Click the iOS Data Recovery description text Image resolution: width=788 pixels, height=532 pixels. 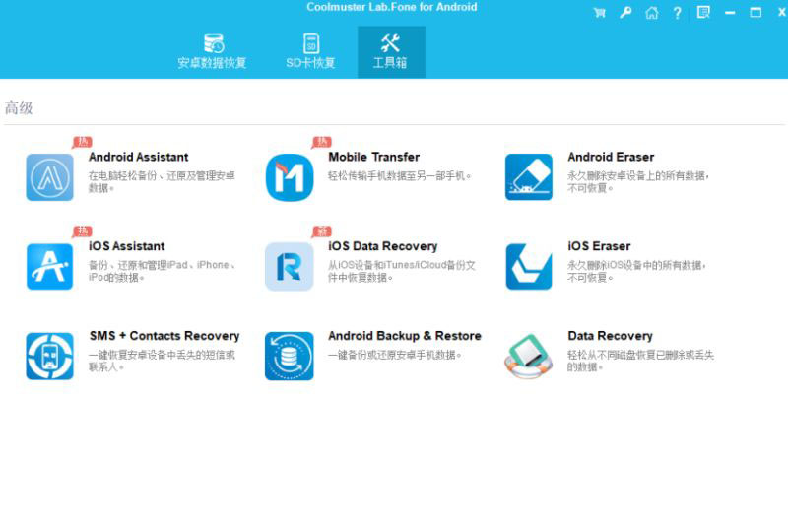[x=402, y=271]
